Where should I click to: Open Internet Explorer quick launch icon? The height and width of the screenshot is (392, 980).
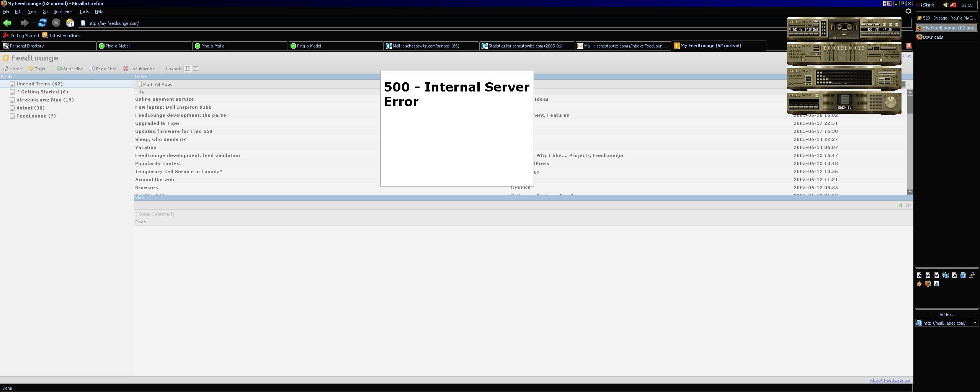pos(963,275)
